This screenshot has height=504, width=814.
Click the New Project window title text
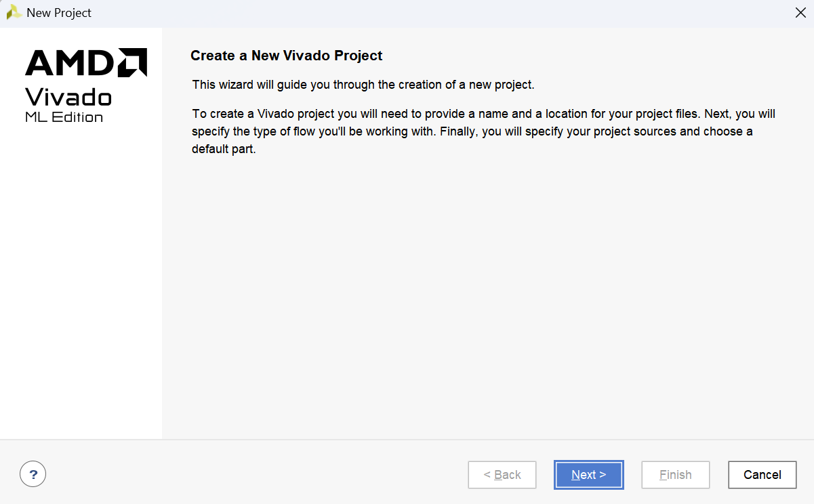(x=59, y=13)
